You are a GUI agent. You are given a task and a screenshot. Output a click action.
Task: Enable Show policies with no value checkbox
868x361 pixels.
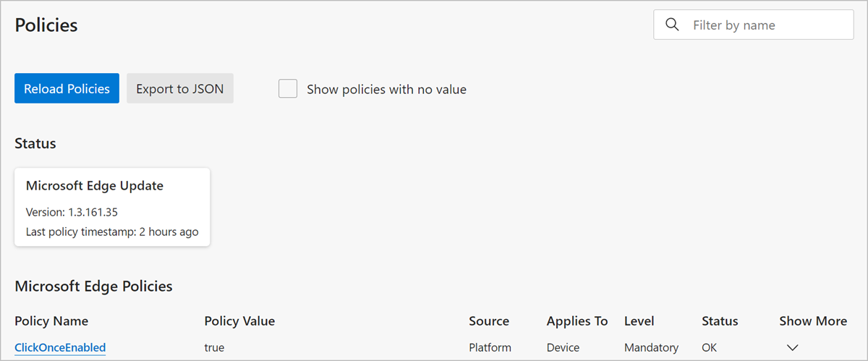288,89
